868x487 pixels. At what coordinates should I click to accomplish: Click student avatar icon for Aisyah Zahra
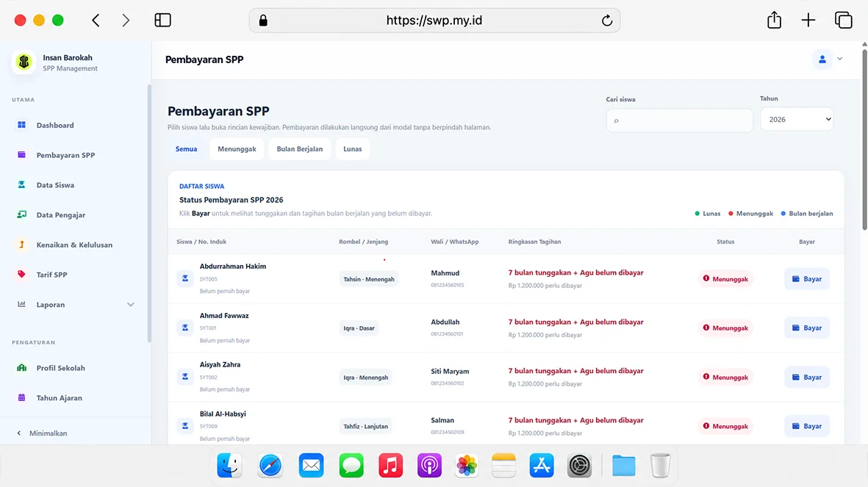185,377
